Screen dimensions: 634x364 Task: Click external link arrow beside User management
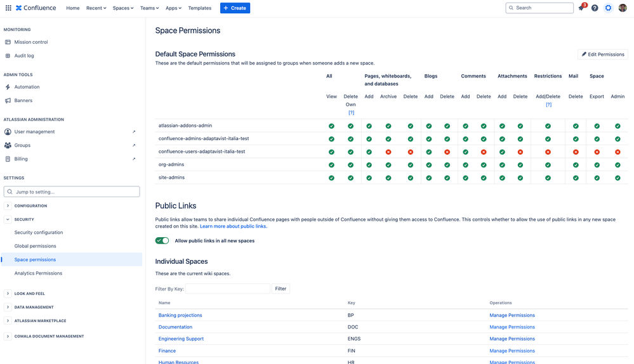click(134, 132)
